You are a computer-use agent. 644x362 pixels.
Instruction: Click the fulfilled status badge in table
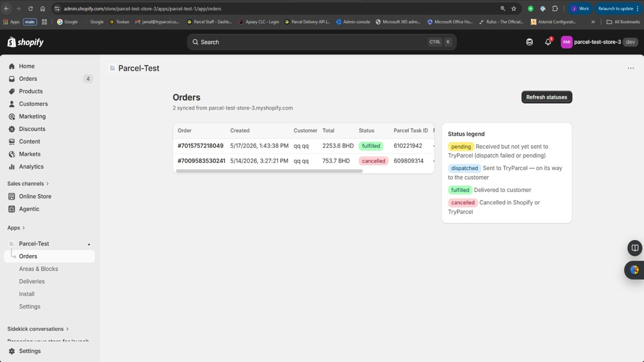pyautogui.click(x=371, y=146)
